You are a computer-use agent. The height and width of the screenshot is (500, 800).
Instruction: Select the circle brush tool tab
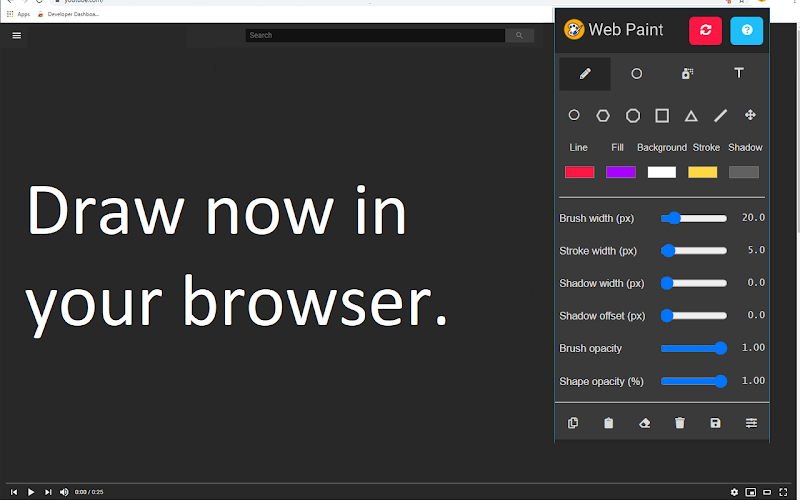tap(636, 74)
